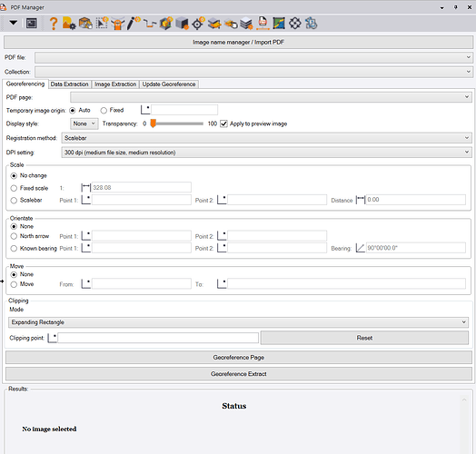Open the Registration method dropdown
Image resolution: width=476 pixels, height=454 pixels.
tap(266, 138)
